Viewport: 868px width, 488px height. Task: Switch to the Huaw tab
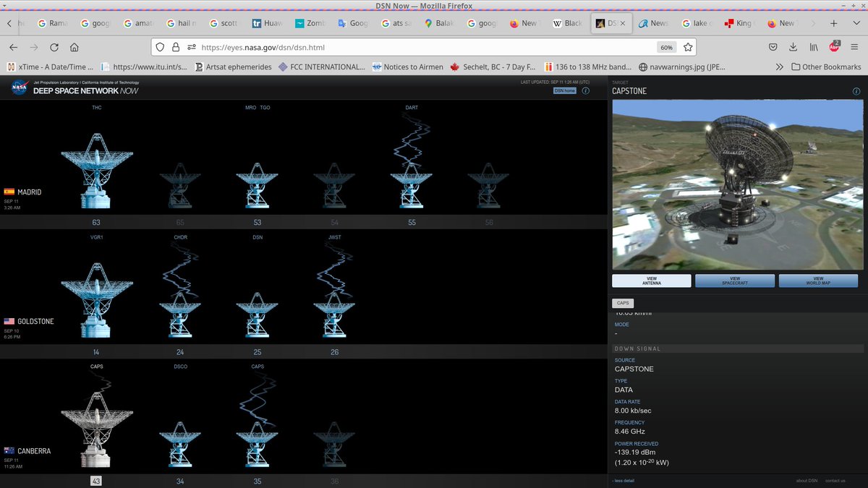tap(268, 23)
